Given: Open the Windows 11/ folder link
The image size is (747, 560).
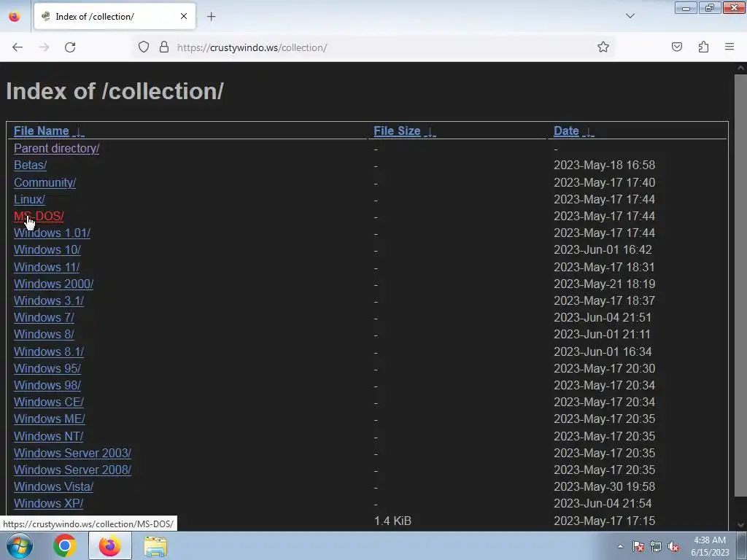Looking at the screenshot, I should (47, 267).
